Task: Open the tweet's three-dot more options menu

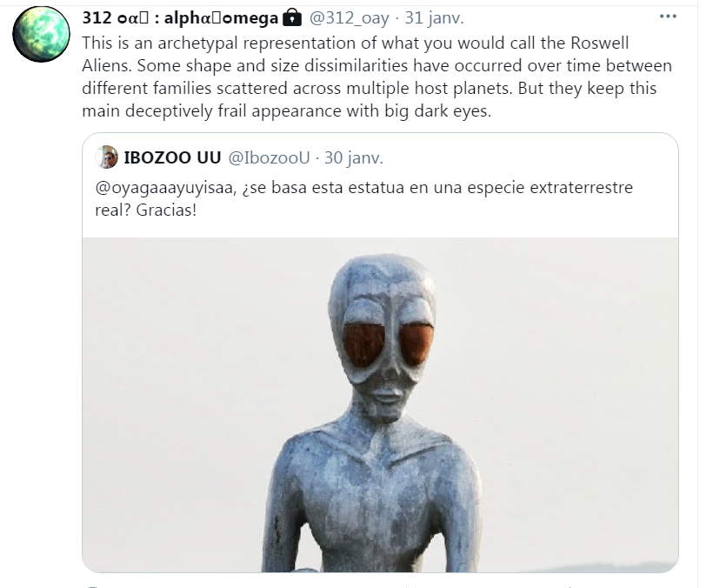Action: (668, 17)
